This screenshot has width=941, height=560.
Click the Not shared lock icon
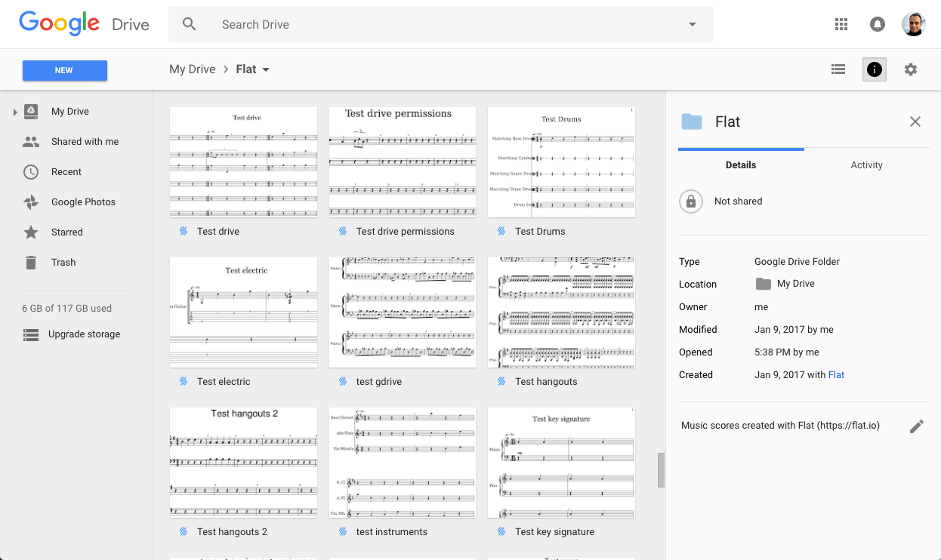coord(690,202)
